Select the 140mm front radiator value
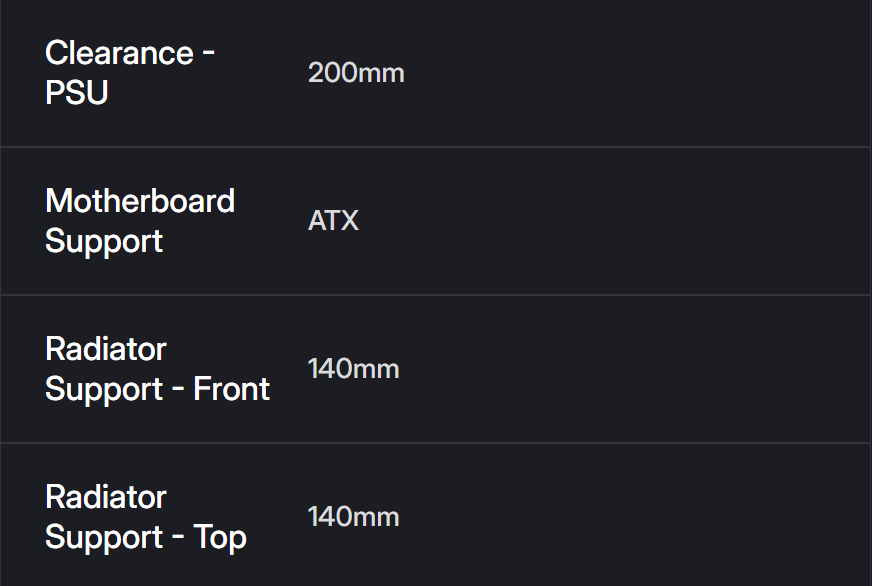This screenshot has height=586, width=872. pyautogui.click(x=353, y=369)
